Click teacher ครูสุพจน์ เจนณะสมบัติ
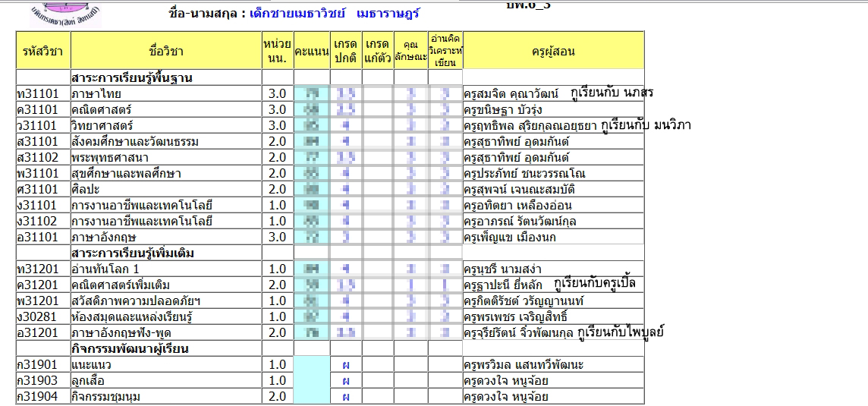The width and height of the screenshot is (868, 406). 519,190
